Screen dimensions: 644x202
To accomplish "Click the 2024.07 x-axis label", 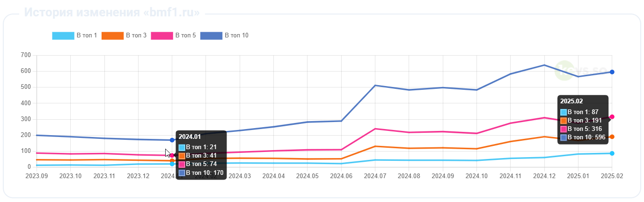I will (x=375, y=176).
